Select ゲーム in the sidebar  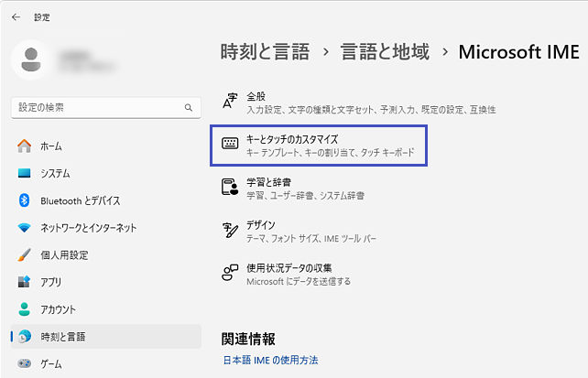point(51,364)
